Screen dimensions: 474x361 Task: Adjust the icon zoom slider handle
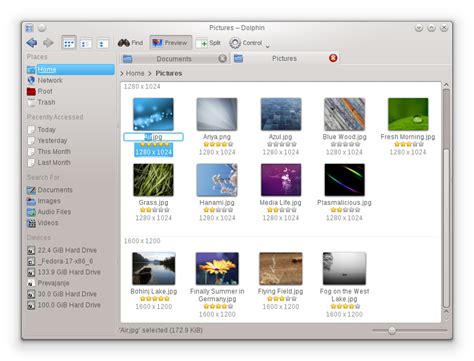click(x=392, y=330)
